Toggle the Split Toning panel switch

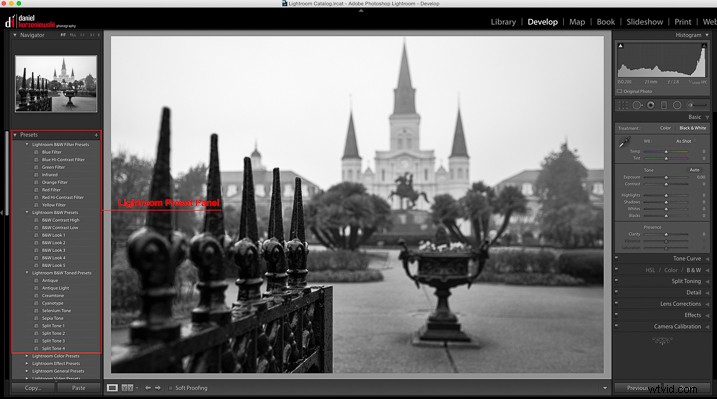point(617,281)
